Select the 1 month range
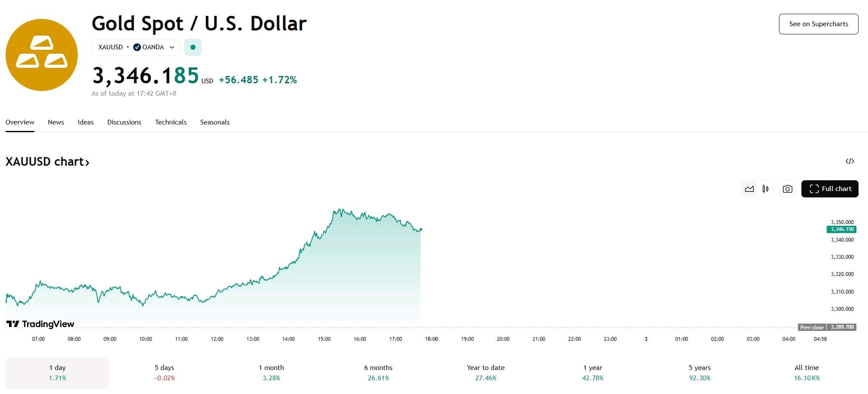The height and width of the screenshot is (394, 868). [271, 373]
